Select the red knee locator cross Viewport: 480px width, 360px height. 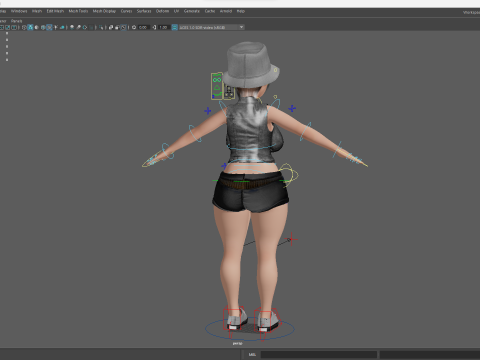[x=292, y=239]
